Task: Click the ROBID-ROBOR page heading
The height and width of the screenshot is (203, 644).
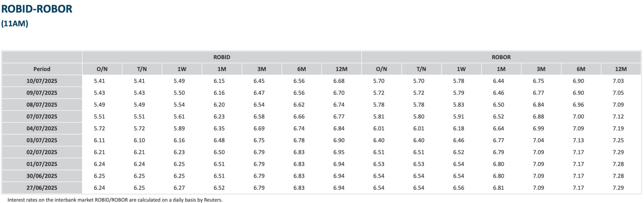Action: 37,9
